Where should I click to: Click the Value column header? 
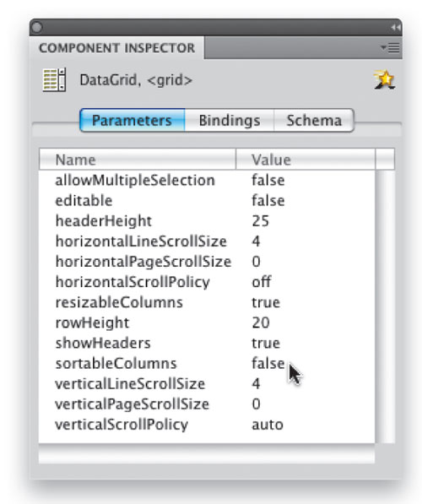click(306, 160)
